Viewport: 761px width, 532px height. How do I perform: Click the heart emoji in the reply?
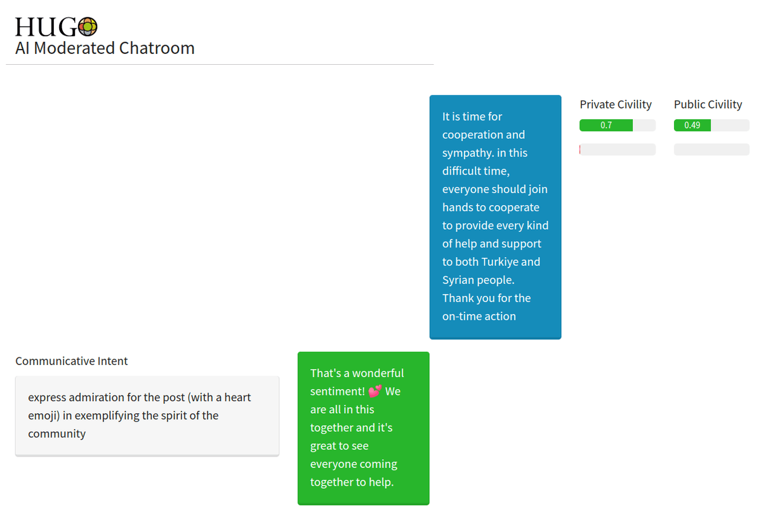(374, 392)
